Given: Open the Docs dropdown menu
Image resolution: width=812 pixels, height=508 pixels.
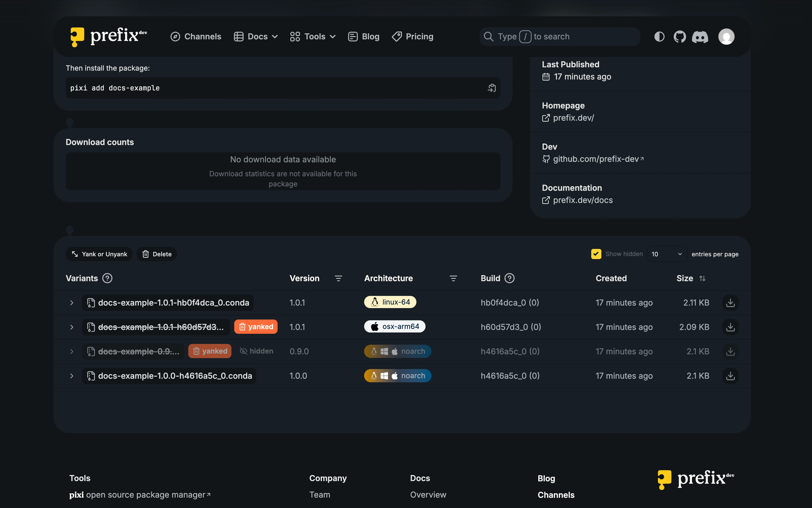Looking at the screenshot, I should [x=256, y=37].
